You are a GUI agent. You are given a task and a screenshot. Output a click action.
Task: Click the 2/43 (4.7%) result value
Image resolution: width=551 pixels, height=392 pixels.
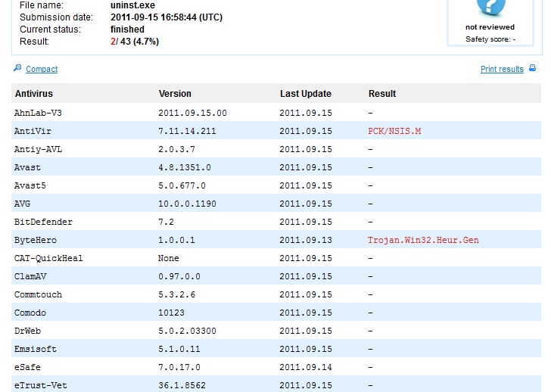tap(135, 42)
